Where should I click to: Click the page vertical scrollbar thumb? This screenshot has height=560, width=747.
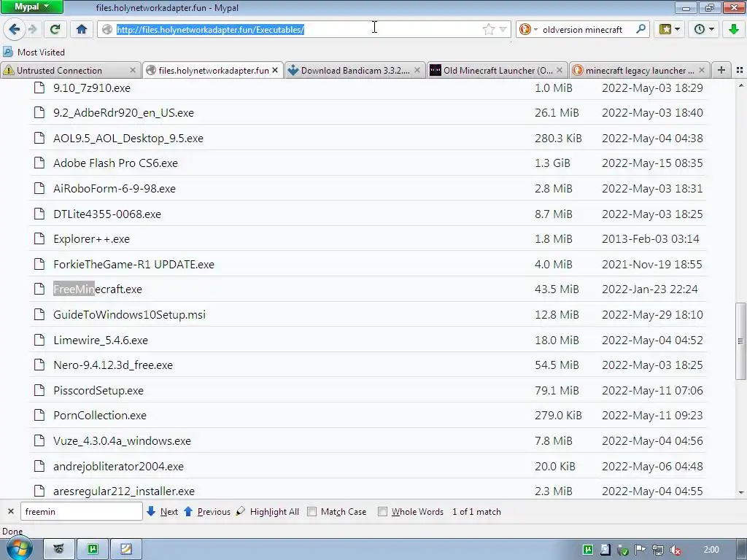(x=740, y=341)
